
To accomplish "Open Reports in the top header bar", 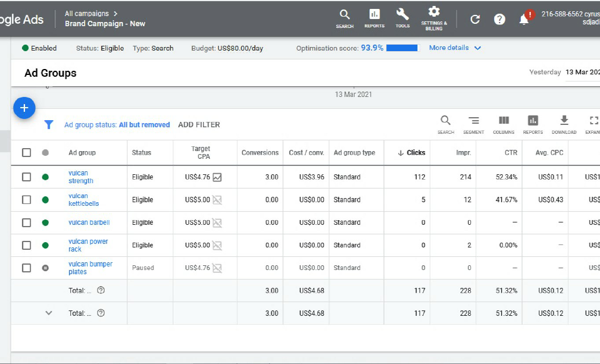I will (x=374, y=19).
